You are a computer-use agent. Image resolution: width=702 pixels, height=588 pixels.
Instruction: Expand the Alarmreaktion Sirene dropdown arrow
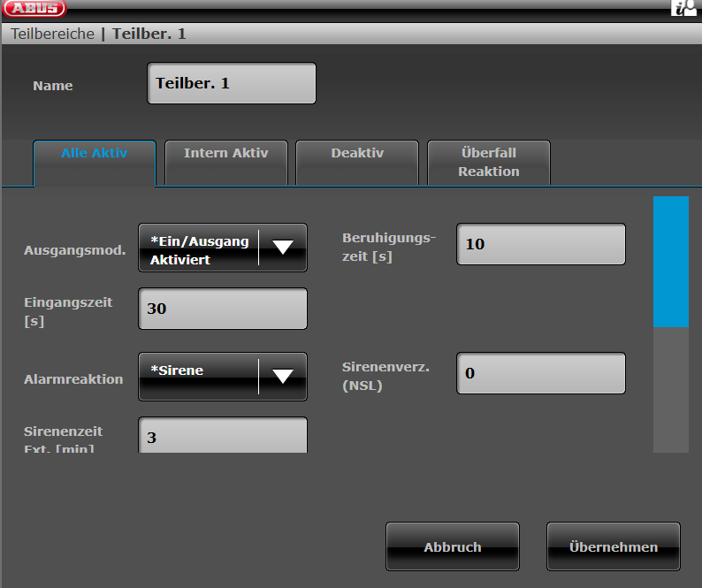(x=282, y=377)
